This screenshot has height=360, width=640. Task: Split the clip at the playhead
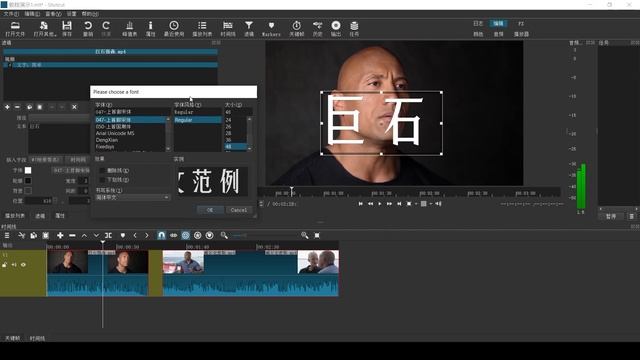click(108, 236)
